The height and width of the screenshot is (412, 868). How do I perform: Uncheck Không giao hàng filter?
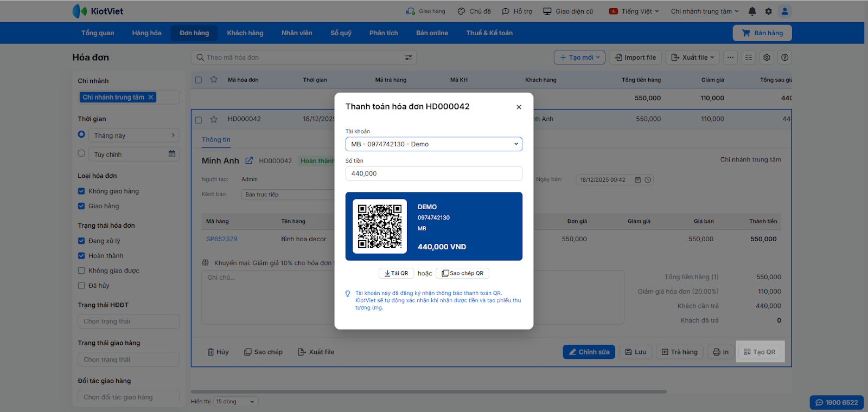coord(81,191)
